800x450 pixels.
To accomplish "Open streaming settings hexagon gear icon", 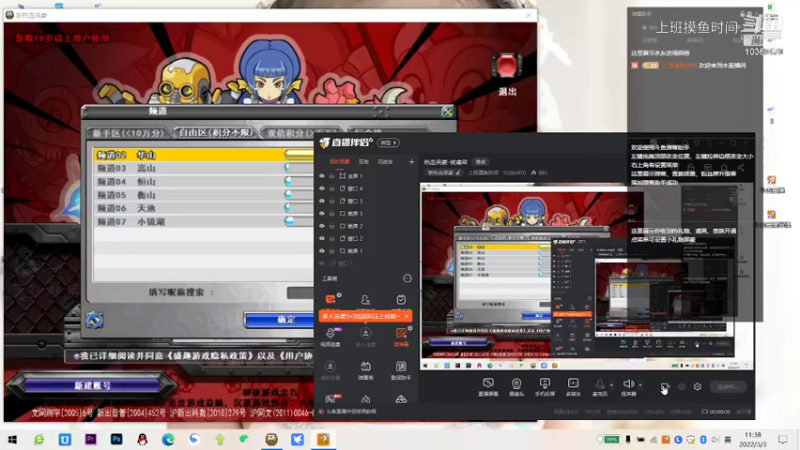I will coord(697,387).
